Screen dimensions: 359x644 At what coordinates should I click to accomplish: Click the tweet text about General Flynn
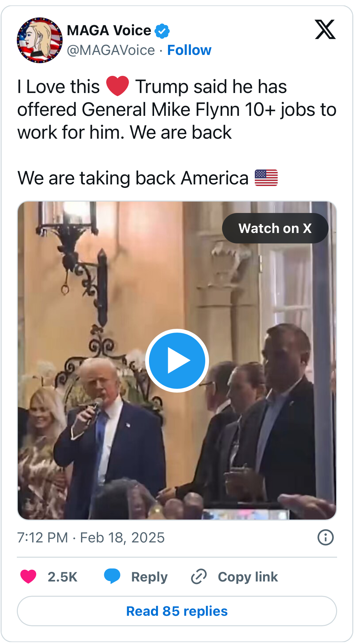click(177, 109)
